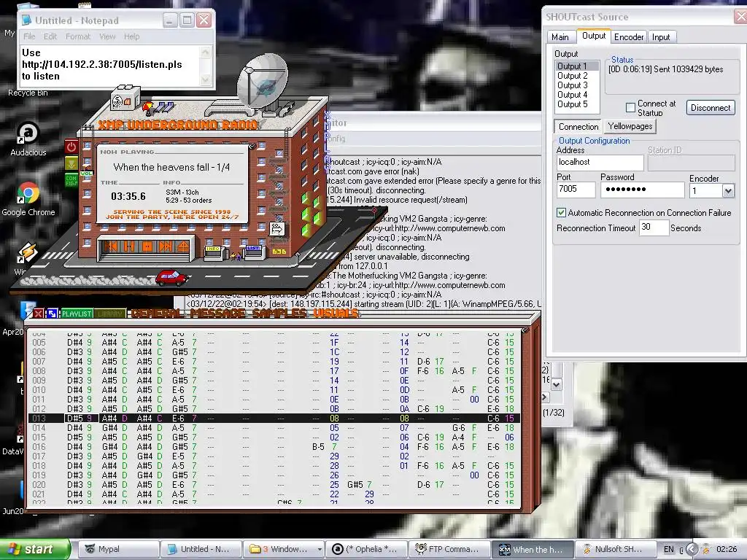Open the Audacious desktop shortcut

(x=28, y=139)
